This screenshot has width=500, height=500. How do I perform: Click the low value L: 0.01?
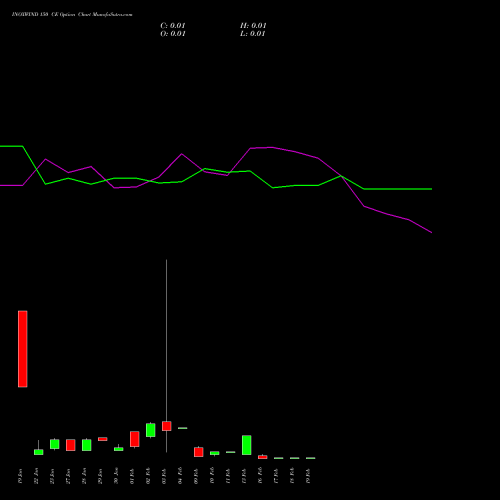tap(253, 34)
